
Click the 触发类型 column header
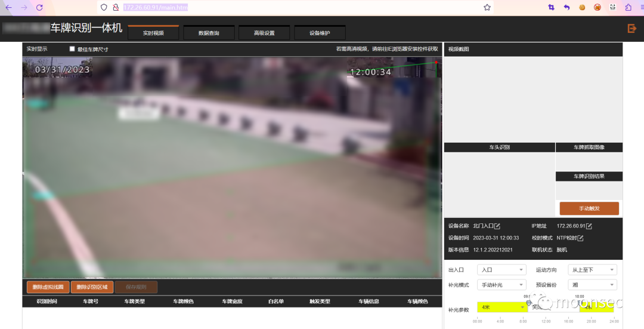pyautogui.click(x=320, y=302)
